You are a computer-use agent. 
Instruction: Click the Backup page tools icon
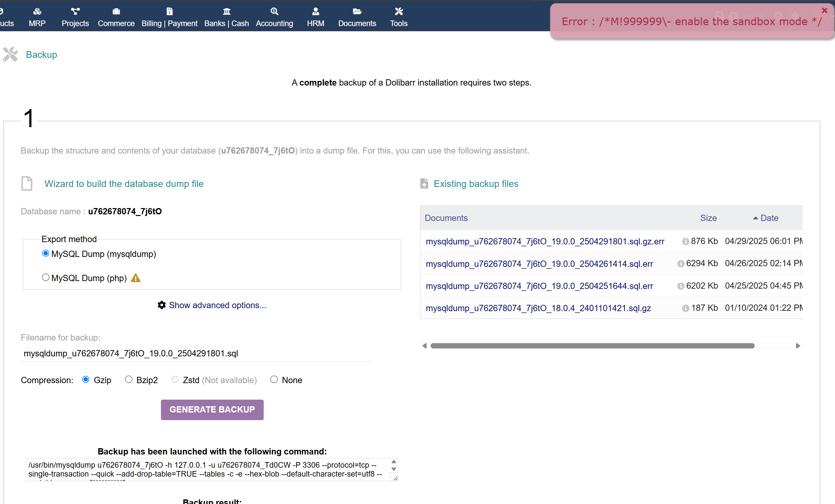pos(10,54)
